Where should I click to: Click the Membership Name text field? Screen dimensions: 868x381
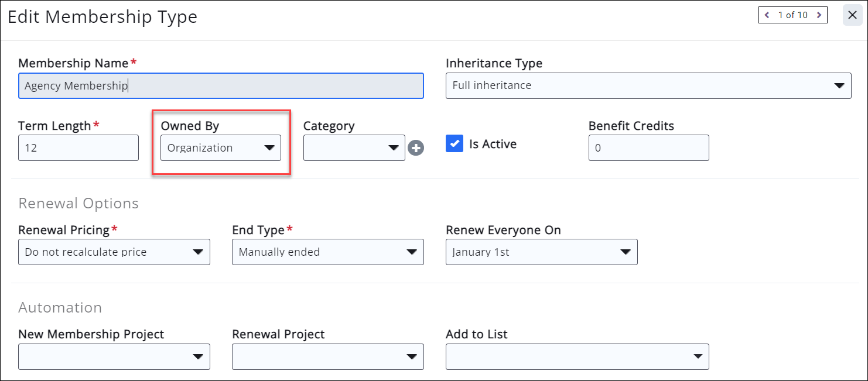tap(221, 85)
